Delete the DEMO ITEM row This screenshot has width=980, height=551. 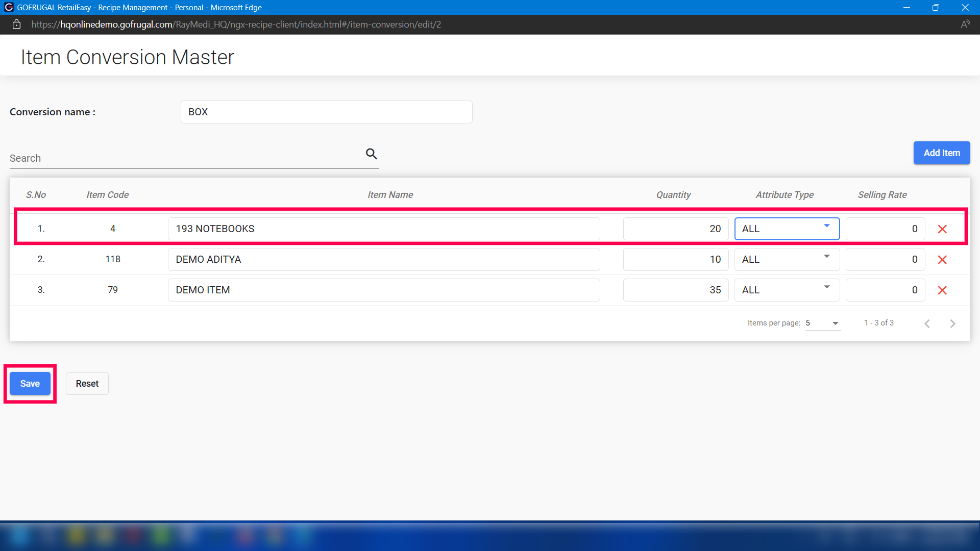pos(942,290)
